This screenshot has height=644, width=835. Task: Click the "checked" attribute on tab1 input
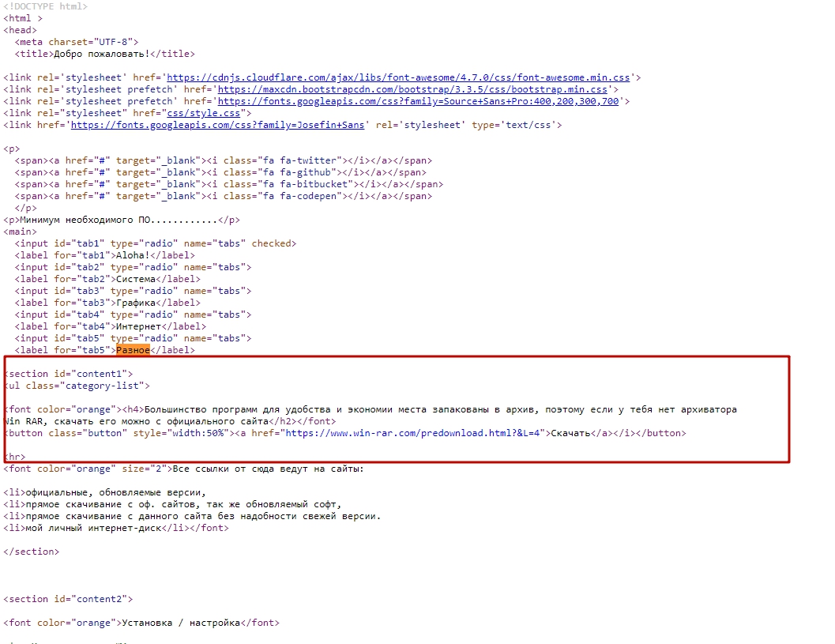click(273, 243)
